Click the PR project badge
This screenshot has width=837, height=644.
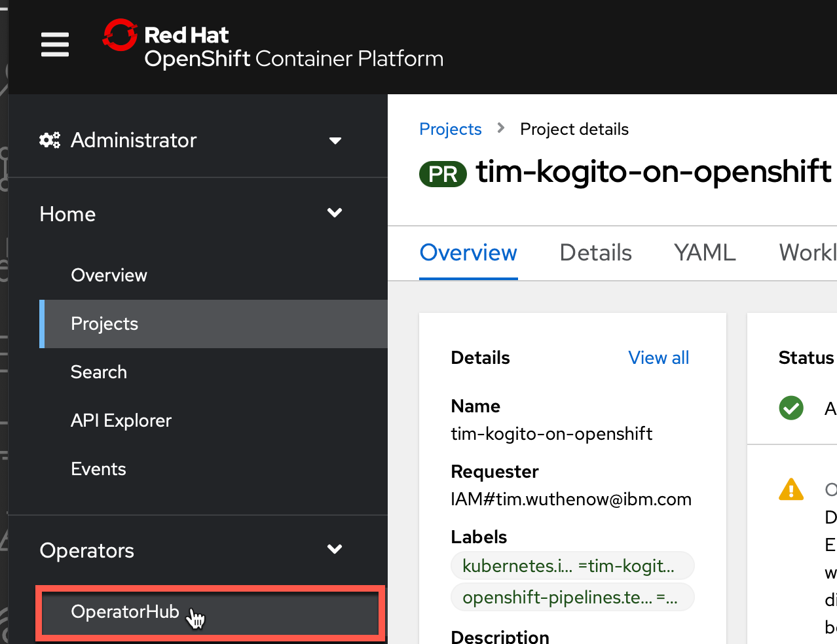[443, 174]
